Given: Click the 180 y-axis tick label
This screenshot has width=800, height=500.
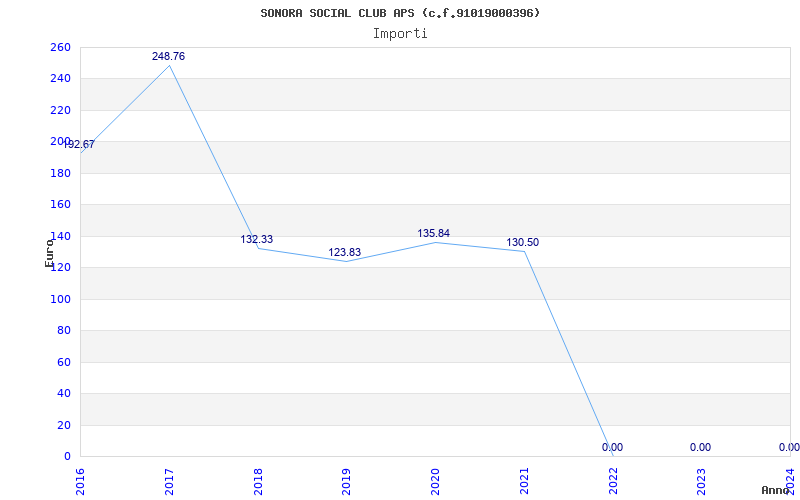Looking at the screenshot, I should 60,173.
